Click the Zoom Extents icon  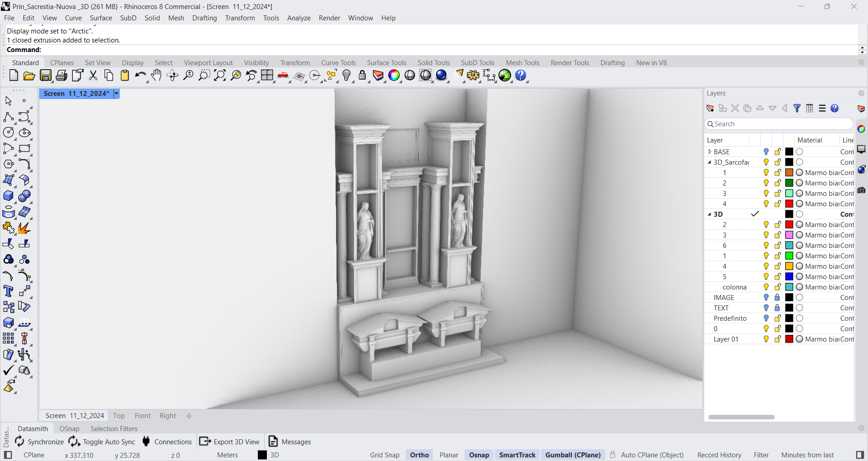pos(220,76)
